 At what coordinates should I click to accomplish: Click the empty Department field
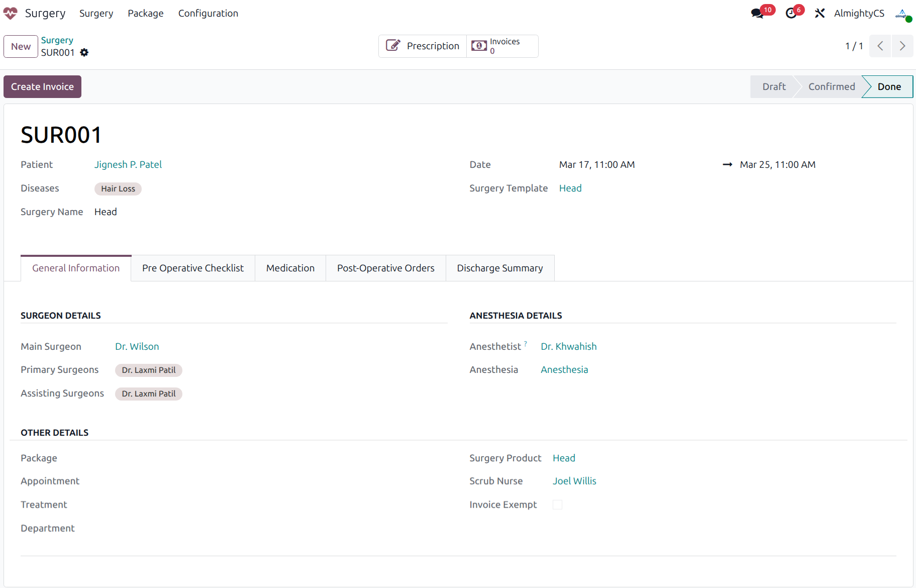pyautogui.click(x=271, y=528)
